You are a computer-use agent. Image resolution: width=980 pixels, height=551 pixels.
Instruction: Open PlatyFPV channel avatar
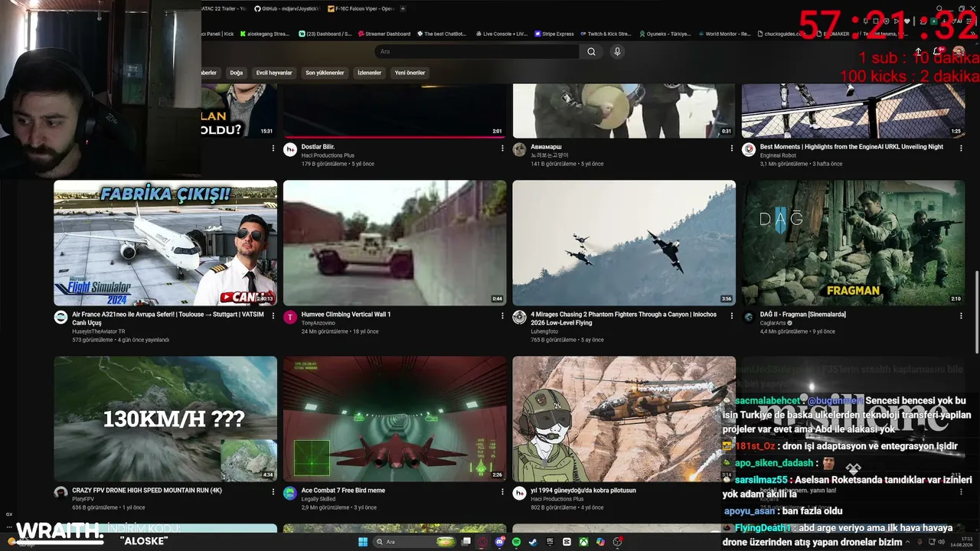pyautogui.click(x=60, y=493)
